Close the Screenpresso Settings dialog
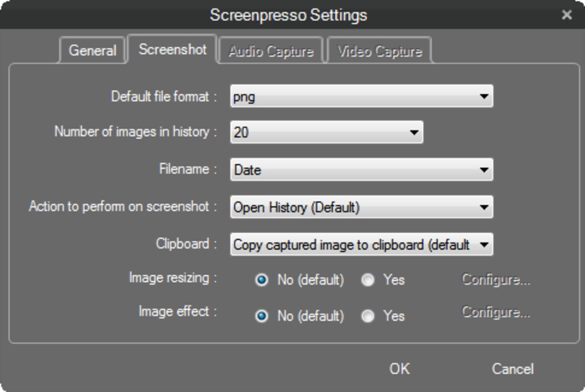Viewport: 585px width, 392px height. pos(566,15)
